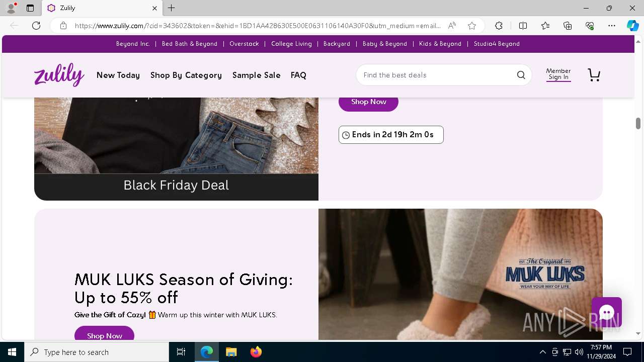Screen dimensions: 644x362
Task: Click the Ends in 2d 19h countdown
Action: (x=391, y=135)
